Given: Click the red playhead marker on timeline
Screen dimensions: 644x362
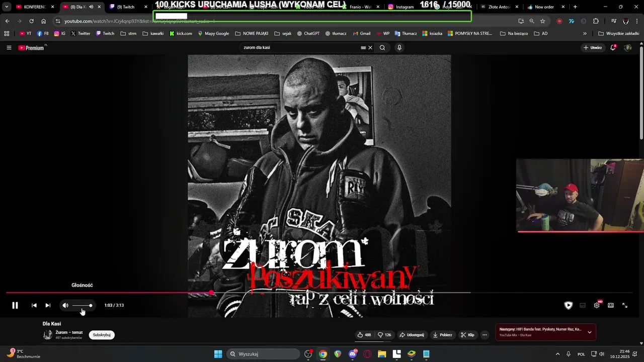Looking at the screenshot, I should [211, 292].
